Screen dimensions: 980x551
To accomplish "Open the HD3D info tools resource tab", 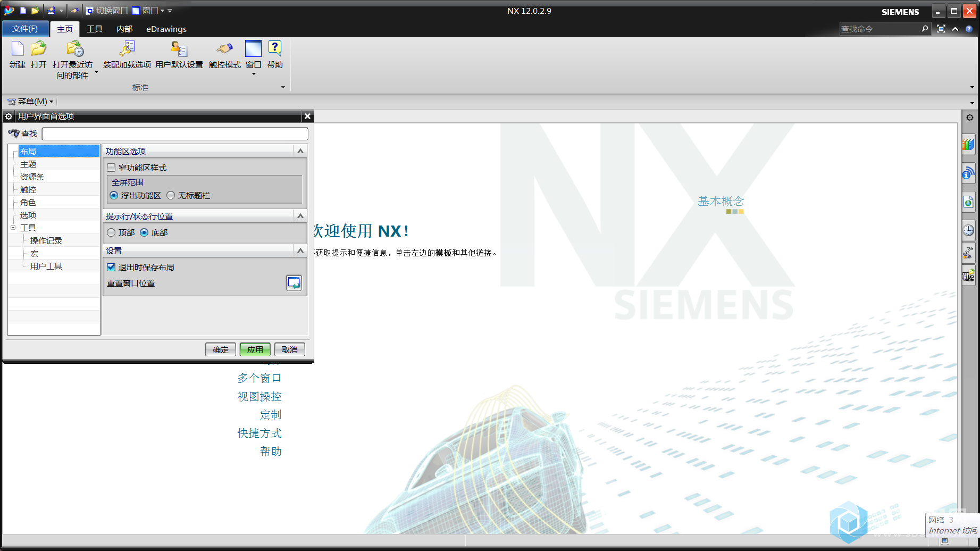I will tap(968, 173).
